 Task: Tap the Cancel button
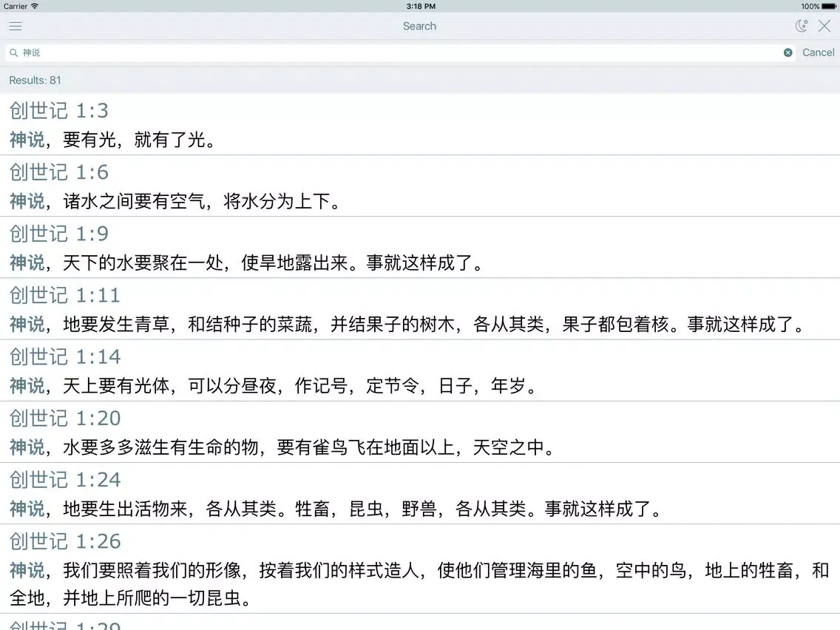coord(818,52)
